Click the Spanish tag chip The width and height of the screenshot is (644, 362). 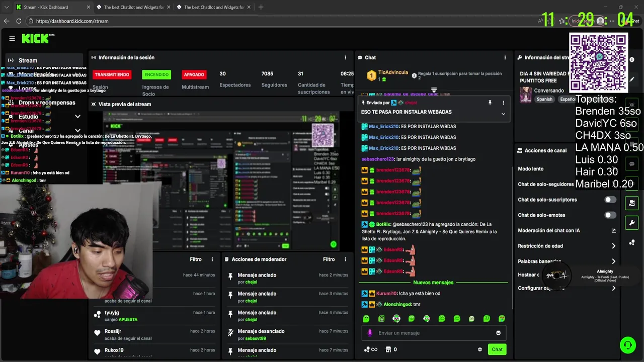[x=544, y=99]
